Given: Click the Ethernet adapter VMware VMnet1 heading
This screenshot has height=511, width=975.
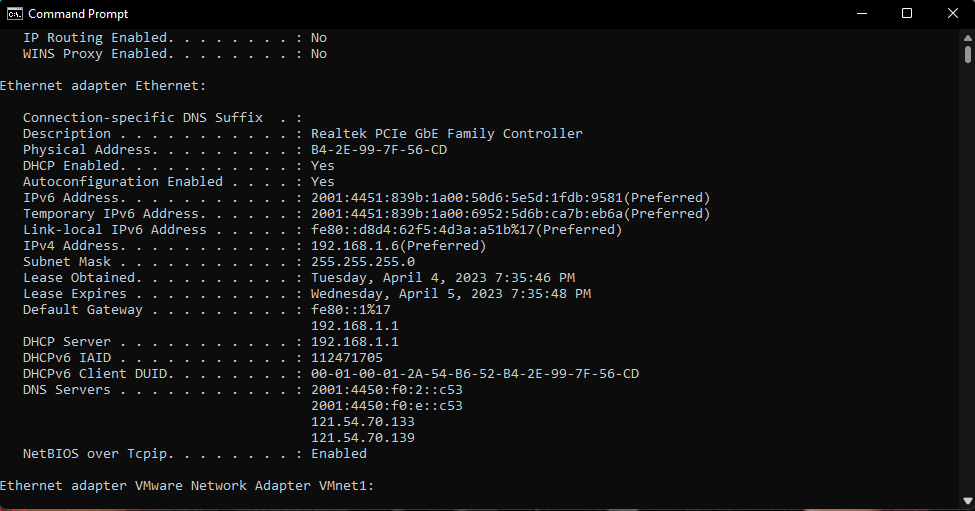Looking at the screenshot, I should pos(187,486).
